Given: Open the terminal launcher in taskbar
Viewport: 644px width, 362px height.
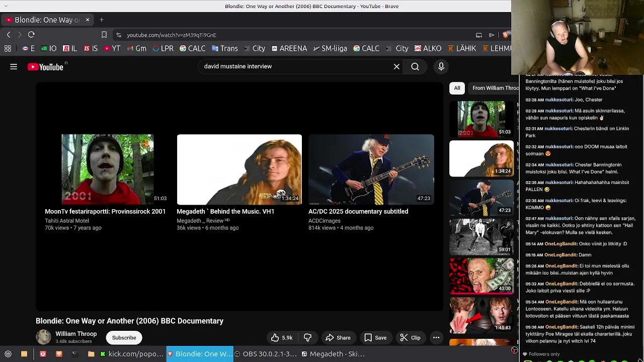Looking at the screenshot, I should click(x=75, y=354).
